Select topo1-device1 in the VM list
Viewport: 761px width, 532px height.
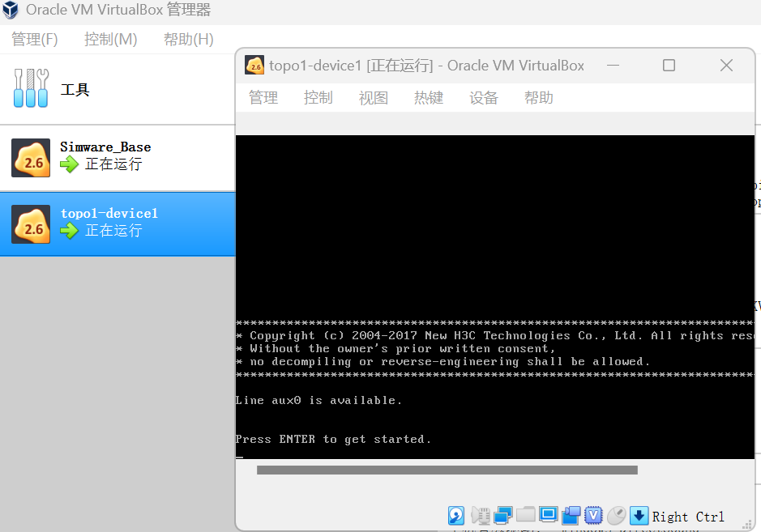[x=118, y=224]
